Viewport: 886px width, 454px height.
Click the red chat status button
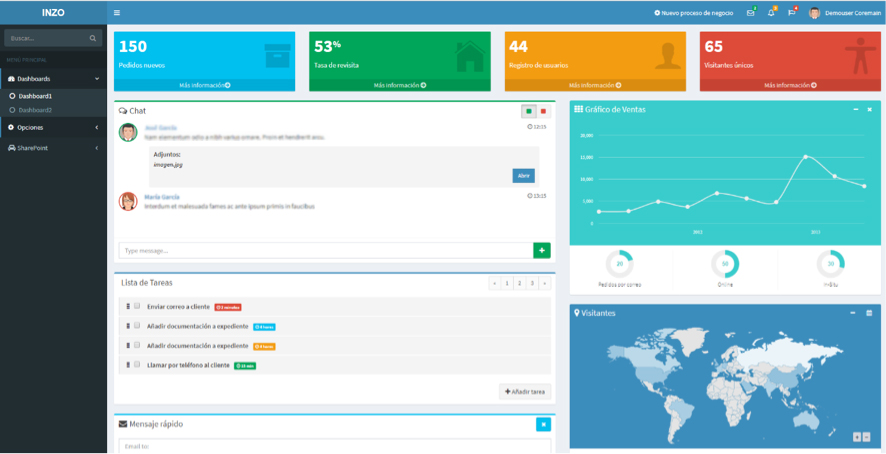coord(543,111)
